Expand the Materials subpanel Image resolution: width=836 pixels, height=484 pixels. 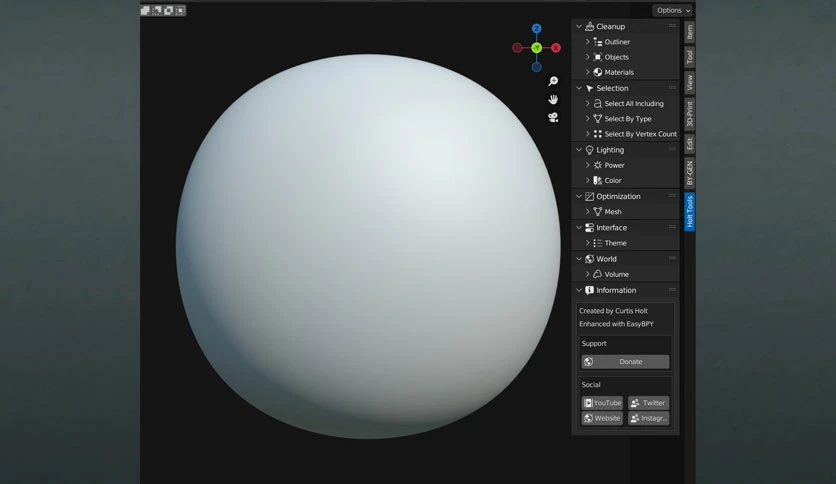coord(588,72)
